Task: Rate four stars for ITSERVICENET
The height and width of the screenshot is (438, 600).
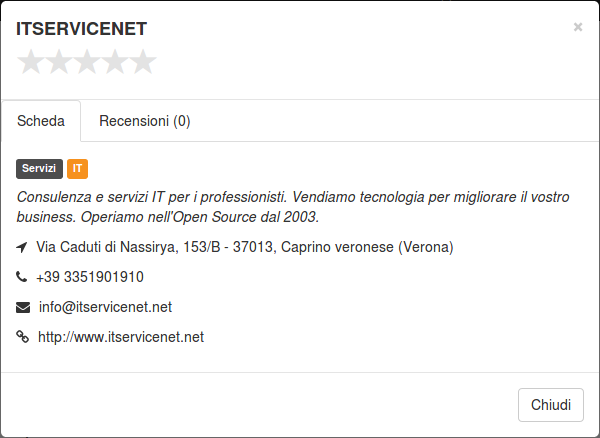Action: coord(115,62)
